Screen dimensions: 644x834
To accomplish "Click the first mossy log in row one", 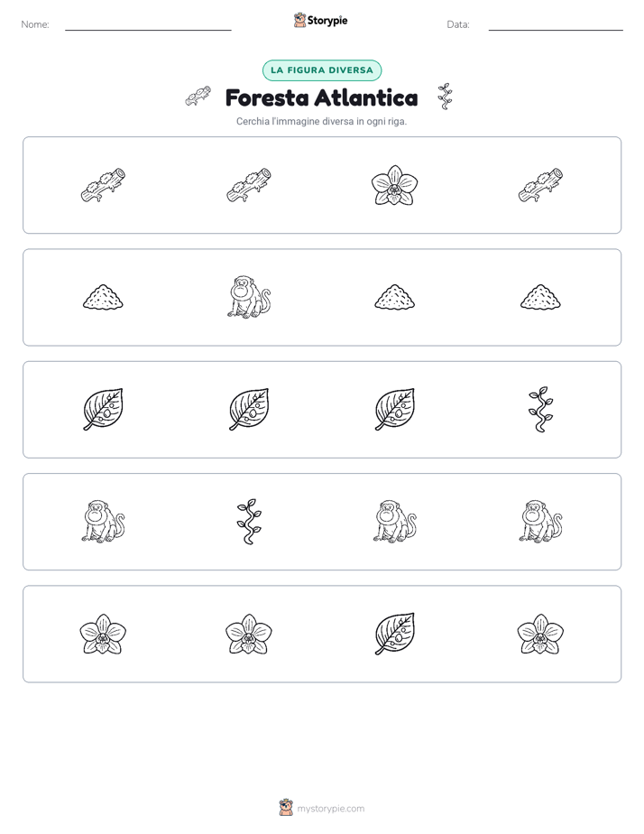I will tap(103, 185).
